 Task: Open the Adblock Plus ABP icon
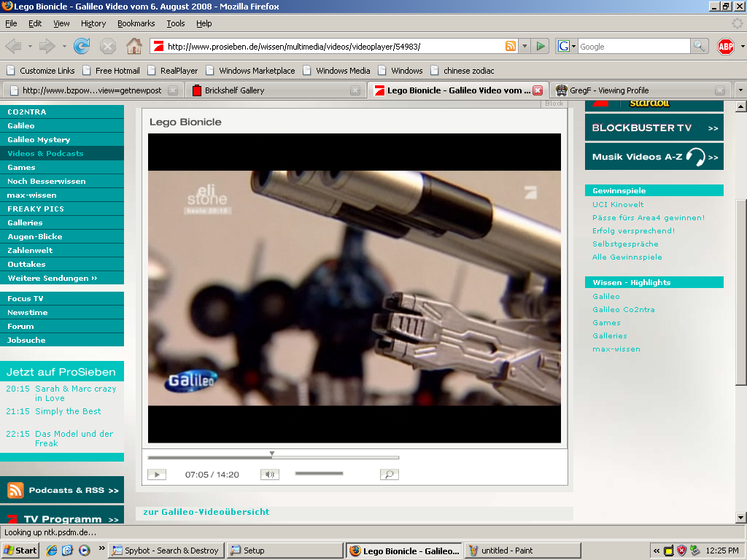(x=726, y=46)
